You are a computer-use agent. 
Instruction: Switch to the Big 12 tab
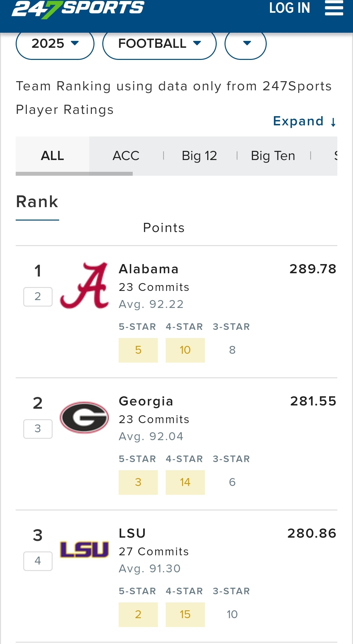point(199,156)
